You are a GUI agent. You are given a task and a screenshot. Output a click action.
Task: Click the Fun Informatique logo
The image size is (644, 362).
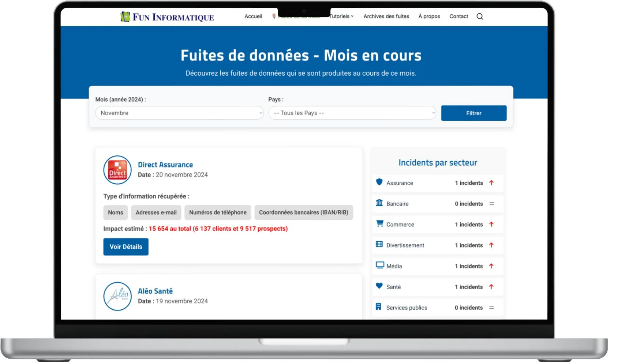167,17
